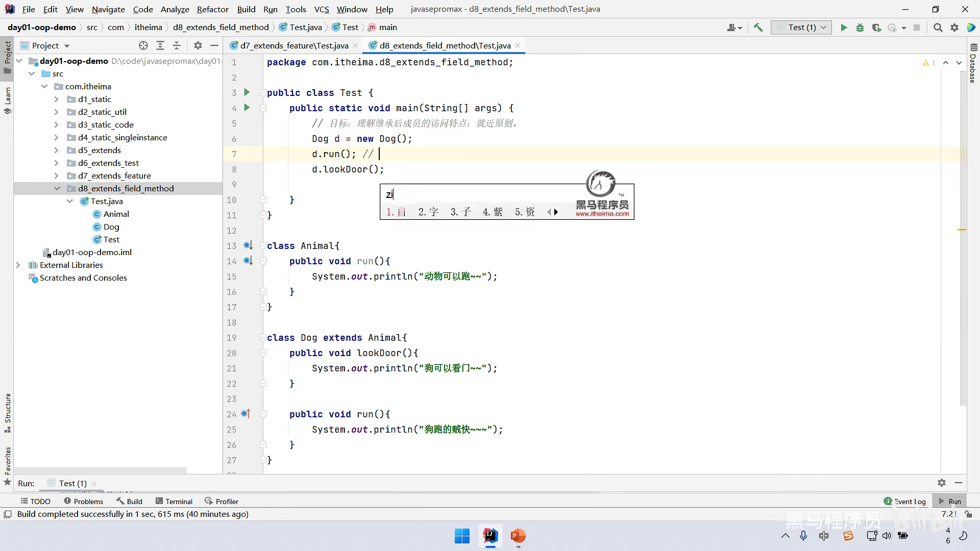The width and height of the screenshot is (980, 551).
Task: Click the run gutter arrow beside main method
Action: point(247,108)
